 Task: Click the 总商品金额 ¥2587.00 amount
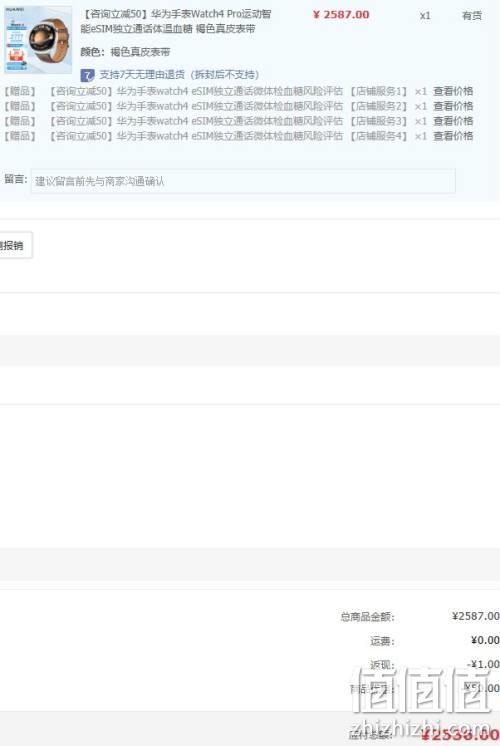tap(475, 616)
